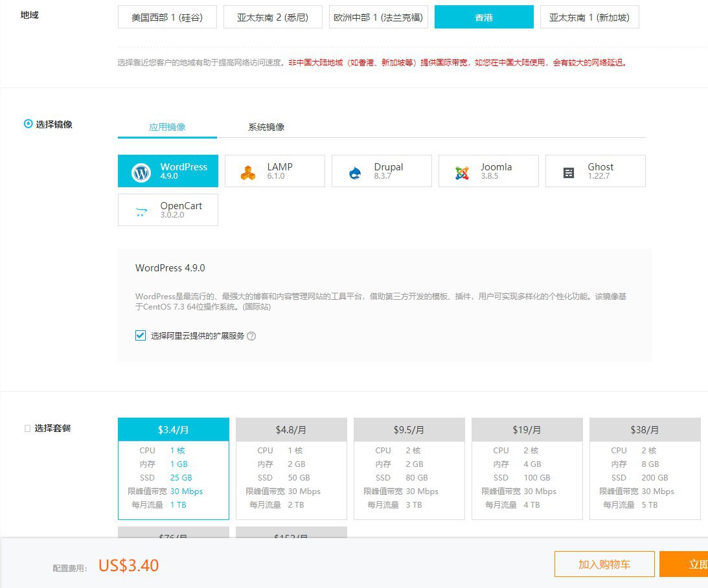Choose the LAMP 6.1.0 image icon
This screenshot has height=588, width=708.
pyautogui.click(x=248, y=172)
